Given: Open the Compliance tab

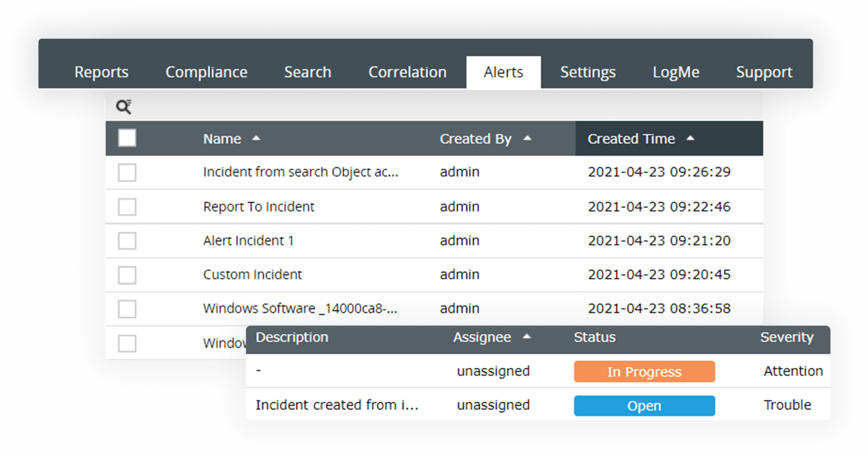Looking at the screenshot, I should point(206,72).
